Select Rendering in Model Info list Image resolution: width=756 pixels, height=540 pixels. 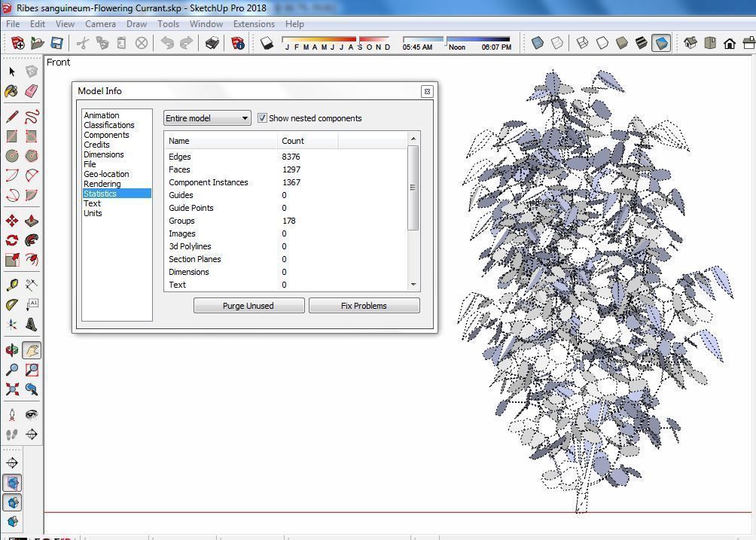102,184
